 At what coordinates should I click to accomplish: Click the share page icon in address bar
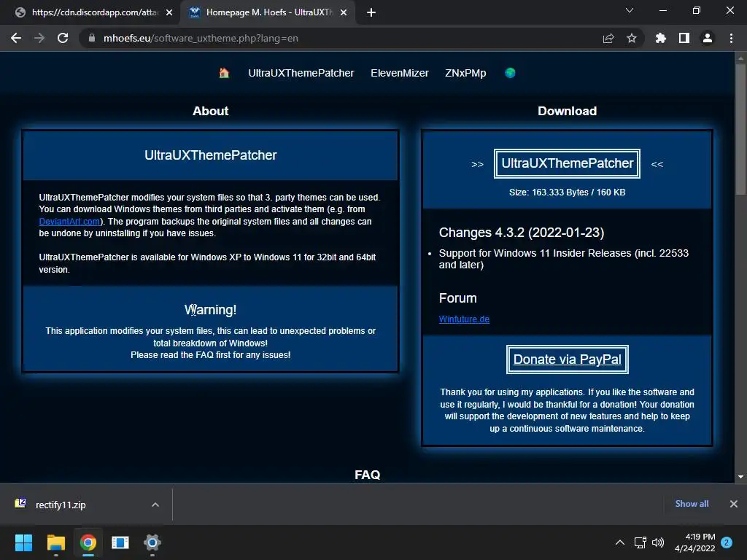(x=608, y=38)
